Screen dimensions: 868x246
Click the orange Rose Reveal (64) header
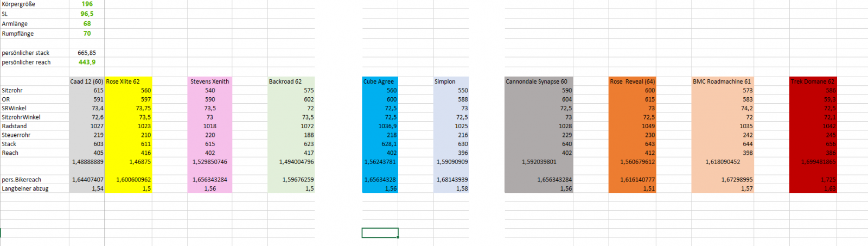pos(632,81)
